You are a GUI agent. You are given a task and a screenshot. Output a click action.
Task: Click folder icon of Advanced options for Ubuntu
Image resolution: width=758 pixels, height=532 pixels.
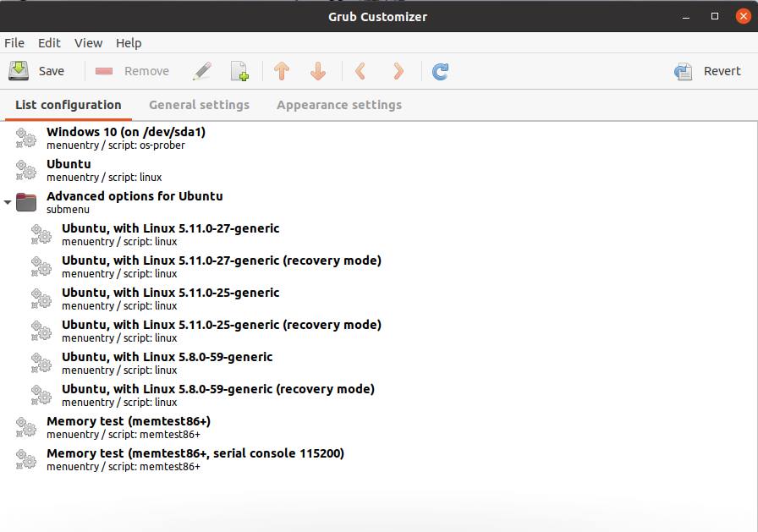26,202
